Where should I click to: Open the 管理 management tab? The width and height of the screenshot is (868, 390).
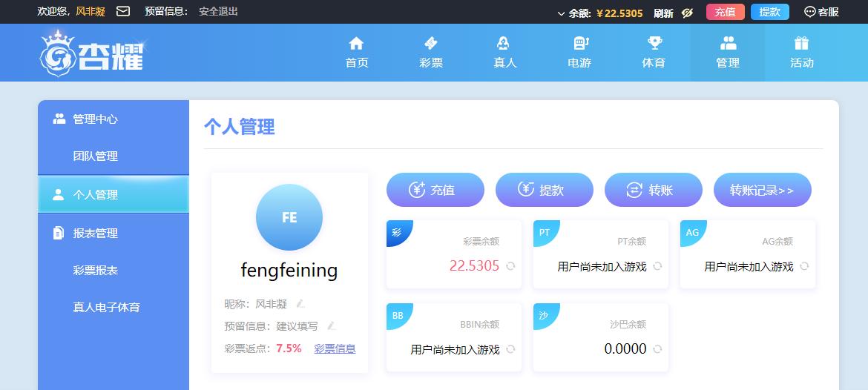click(x=727, y=53)
